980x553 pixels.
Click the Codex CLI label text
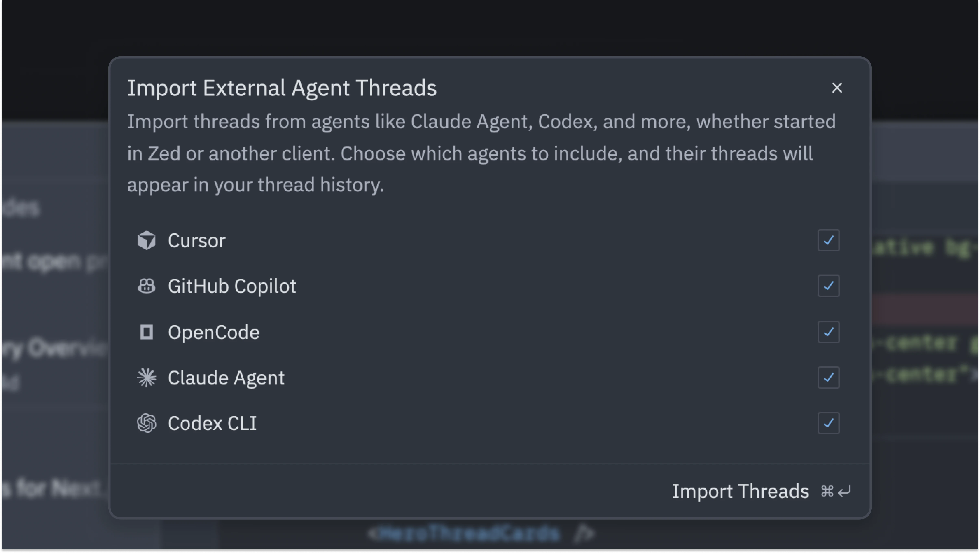click(x=212, y=424)
